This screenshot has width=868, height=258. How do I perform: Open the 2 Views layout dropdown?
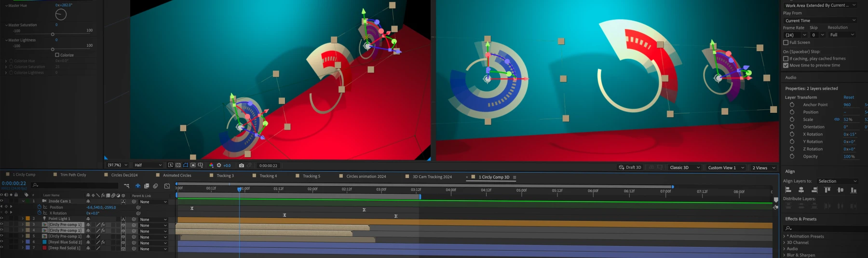[x=764, y=168]
